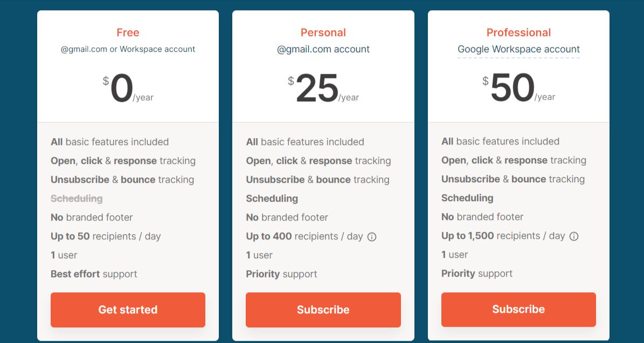Click @gmail.com or Workspace account subtitle
The height and width of the screenshot is (343, 644).
pos(128,49)
